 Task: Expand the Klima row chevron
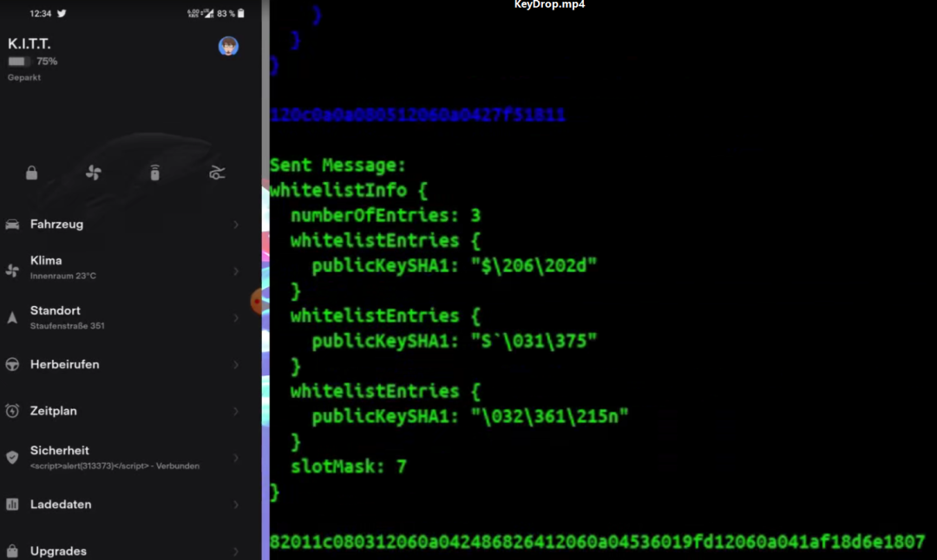point(236,271)
